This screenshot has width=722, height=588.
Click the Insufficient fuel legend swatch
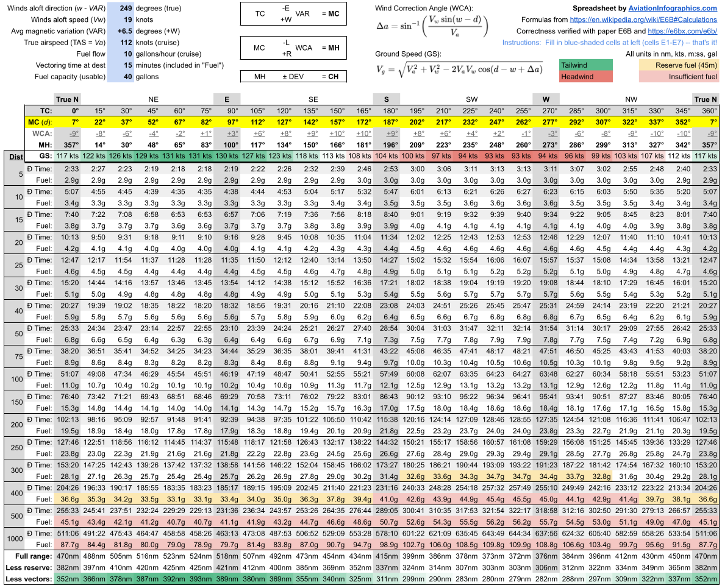pos(679,77)
